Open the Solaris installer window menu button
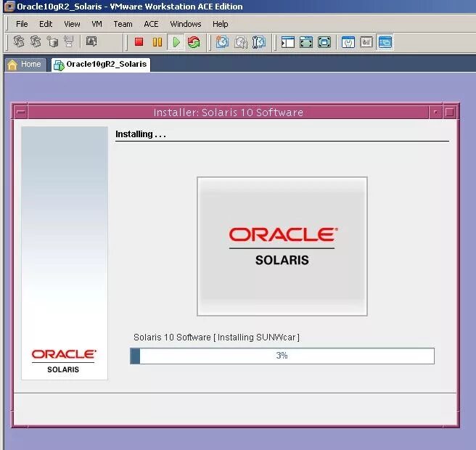The height and width of the screenshot is (450, 476). (20, 112)
